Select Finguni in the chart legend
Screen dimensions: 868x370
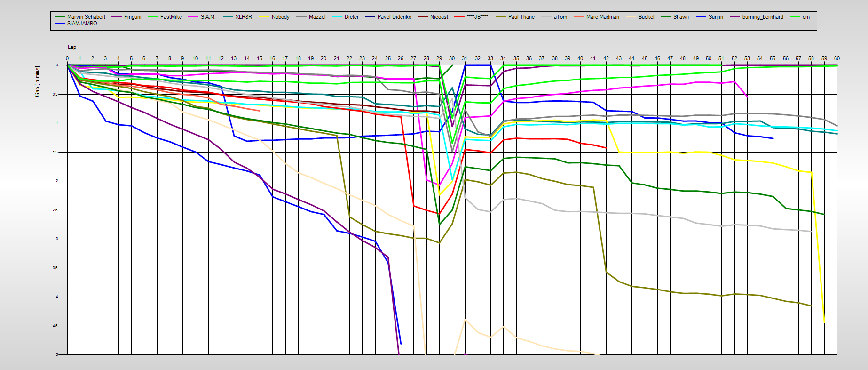click(x=133, y=17)
